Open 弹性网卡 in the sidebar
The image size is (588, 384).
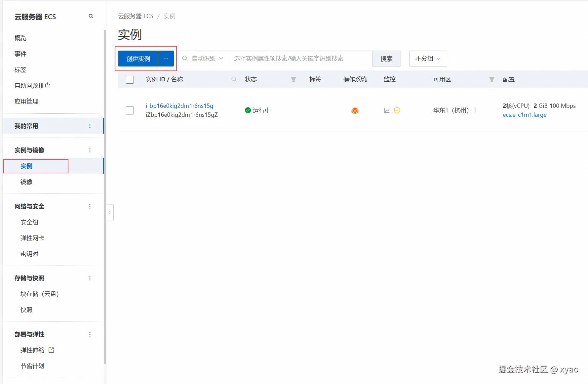(x=32, y=238)
